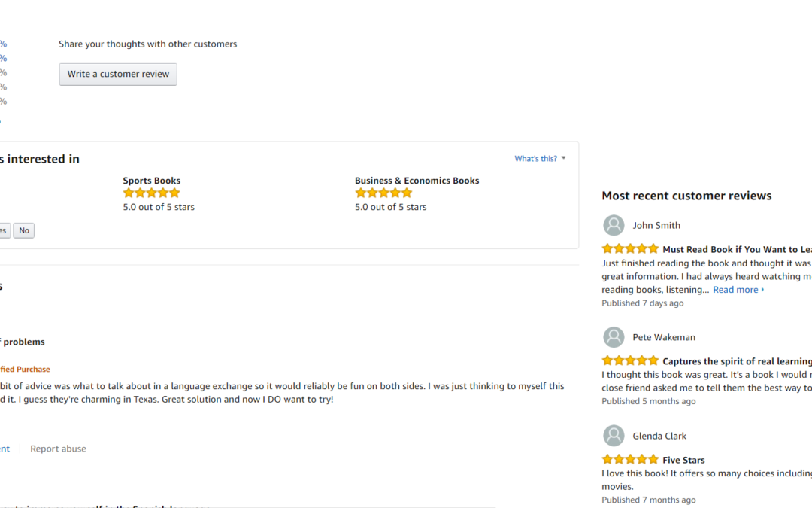Open Glenda Clark's reviewer profile name
812x508 pixels.
659,436
